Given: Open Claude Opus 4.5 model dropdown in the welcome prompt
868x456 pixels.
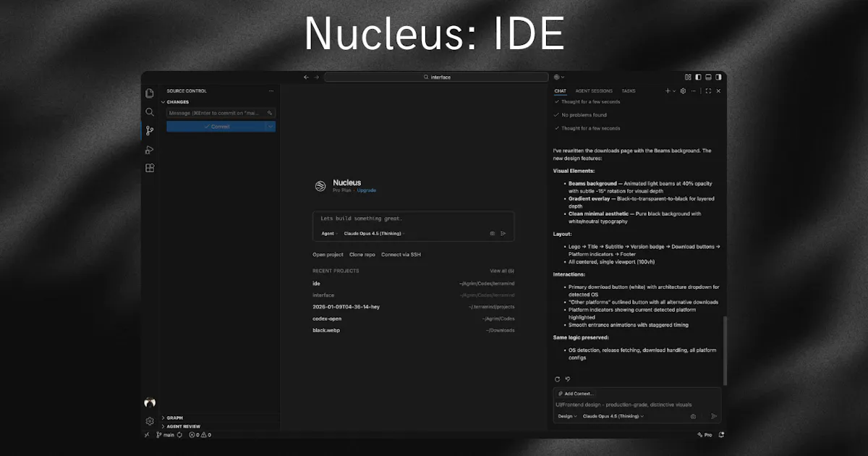Looking at the screenshot, I should 374,234.
